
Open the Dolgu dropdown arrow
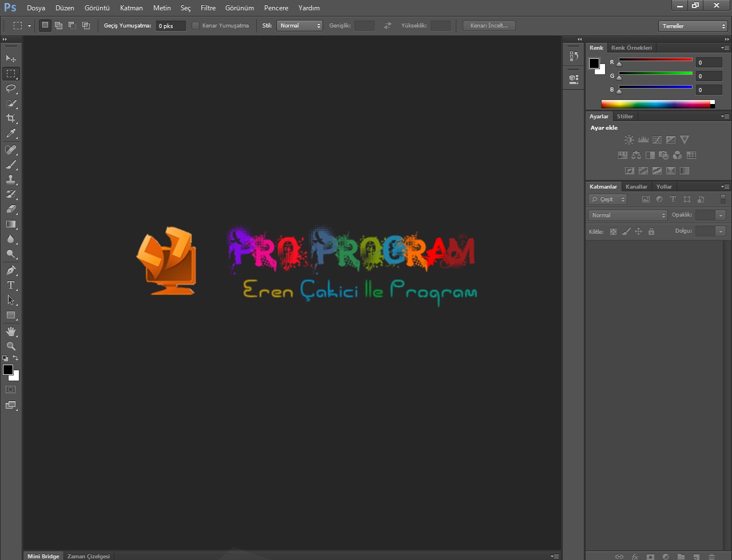(721, 231)
